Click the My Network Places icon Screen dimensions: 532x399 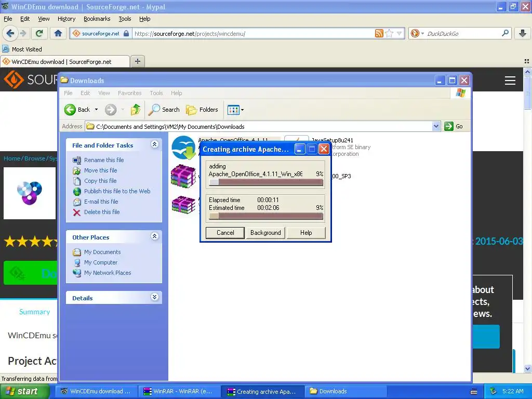(77, 273)
